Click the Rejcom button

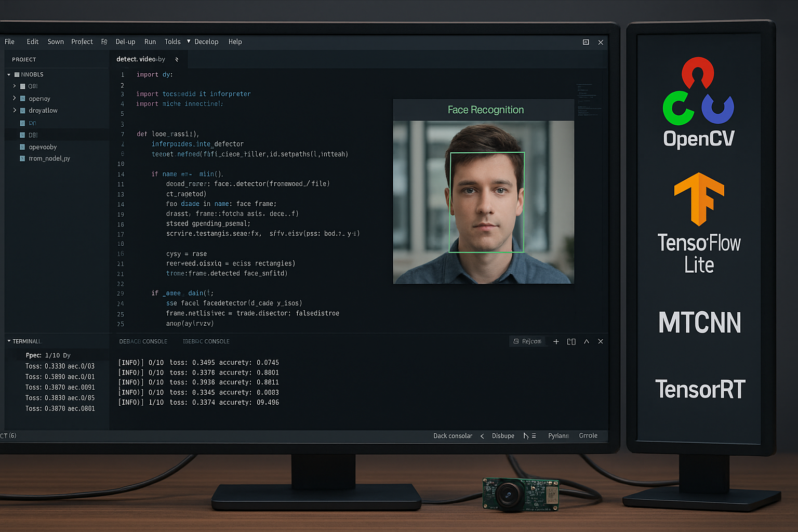(527, 341)
